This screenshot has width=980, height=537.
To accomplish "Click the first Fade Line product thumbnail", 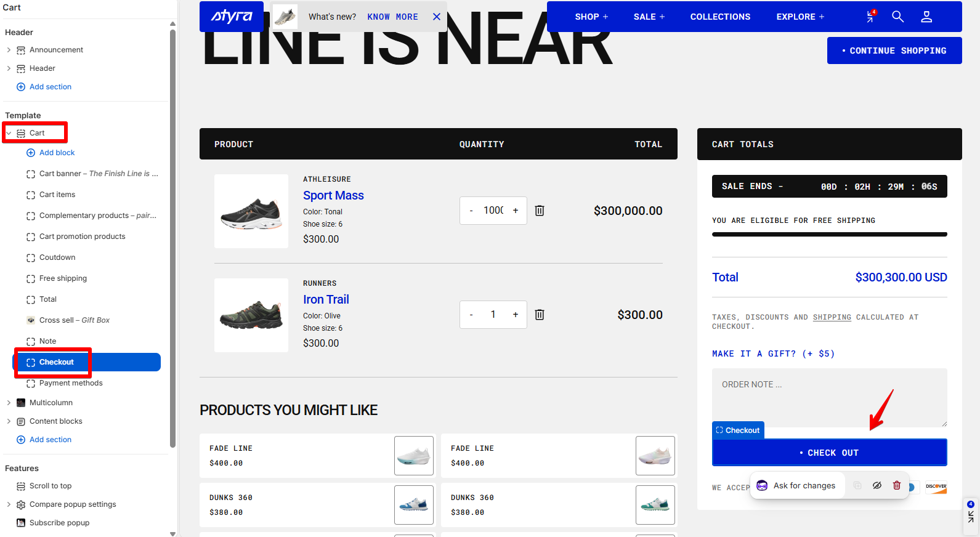I will click(414, 456).
